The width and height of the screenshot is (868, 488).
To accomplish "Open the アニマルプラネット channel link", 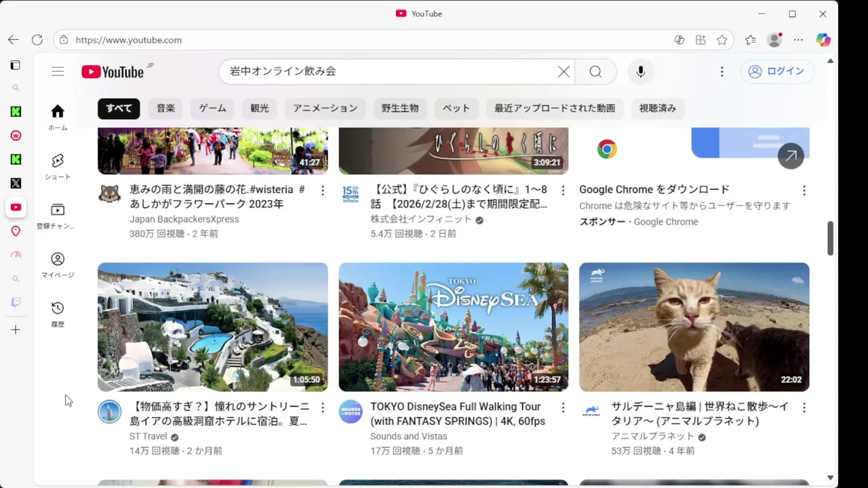I will pos(653,436).
